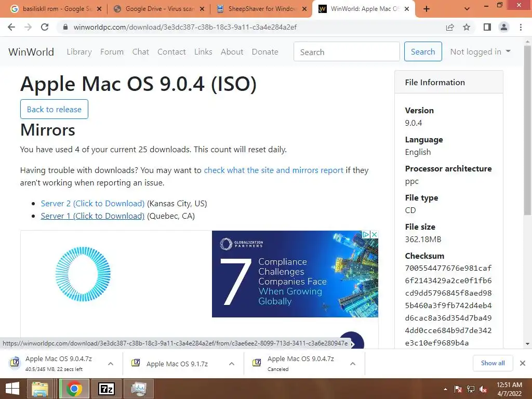Close the Google Drive Virus scan tab

tap(202, 9)
